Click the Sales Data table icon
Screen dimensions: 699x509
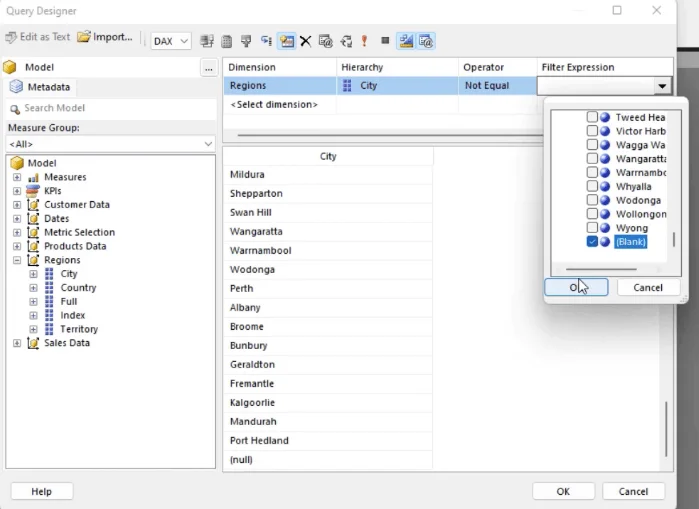33,343
